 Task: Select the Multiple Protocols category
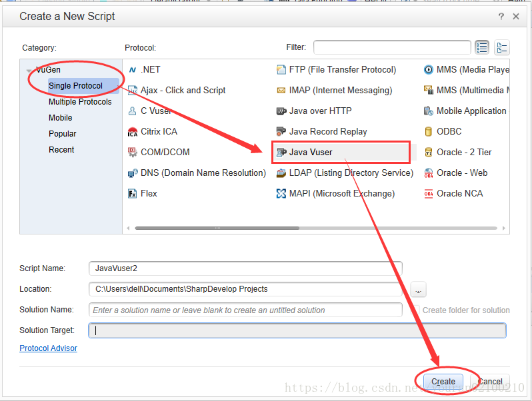[80, 102]
